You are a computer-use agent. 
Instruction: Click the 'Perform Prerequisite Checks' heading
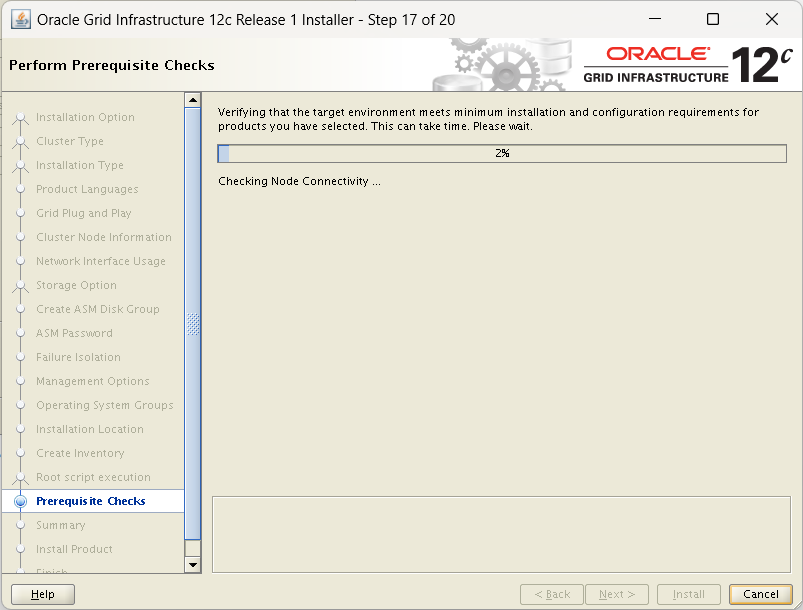coord(112,66)
